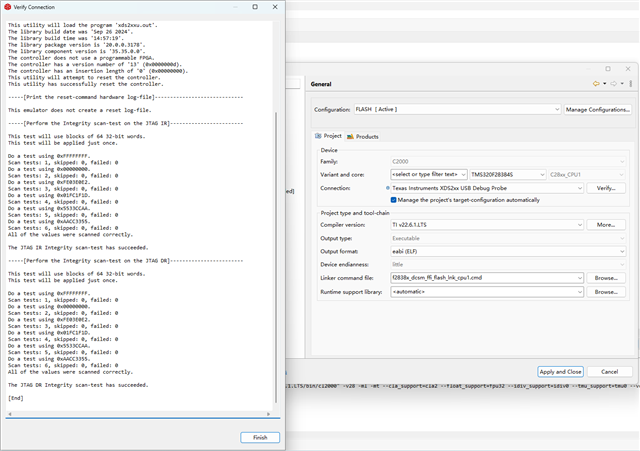The width and height of the screenshot is (640, 451).
Task: Click the Verify Connection window app icon
Action: coord(7,7)
